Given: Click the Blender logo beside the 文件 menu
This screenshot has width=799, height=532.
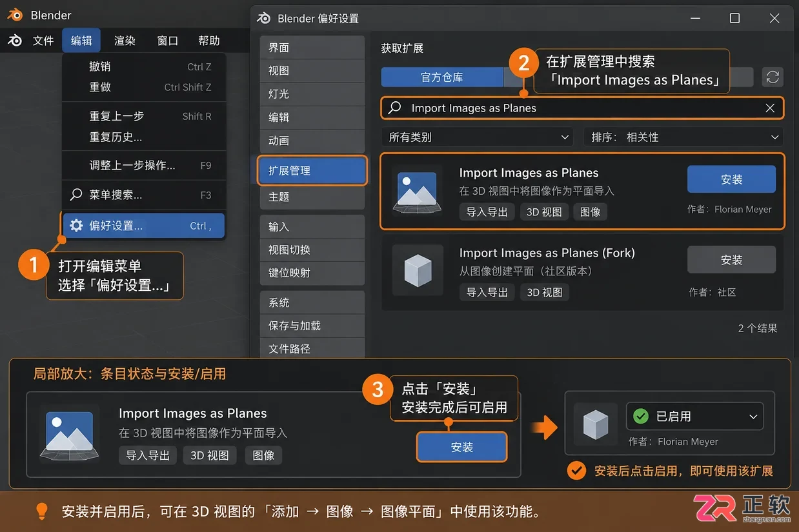Looking at the screenshot, I should point(15,41).
